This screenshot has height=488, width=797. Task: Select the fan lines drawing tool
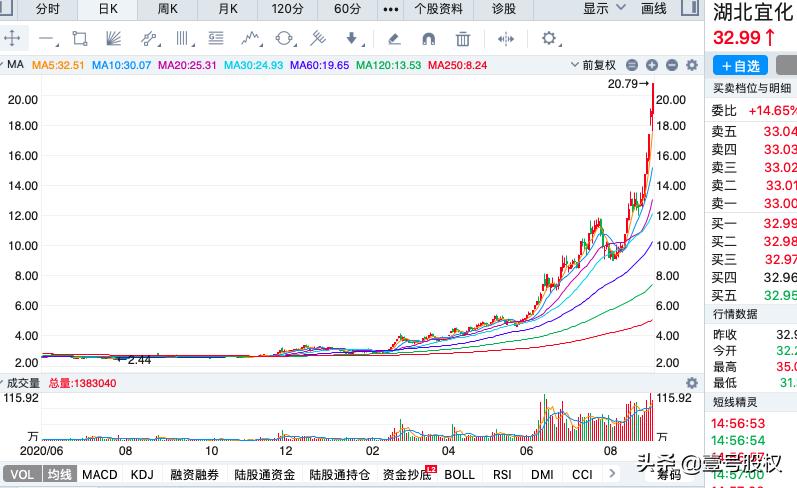tap(113, 39)
